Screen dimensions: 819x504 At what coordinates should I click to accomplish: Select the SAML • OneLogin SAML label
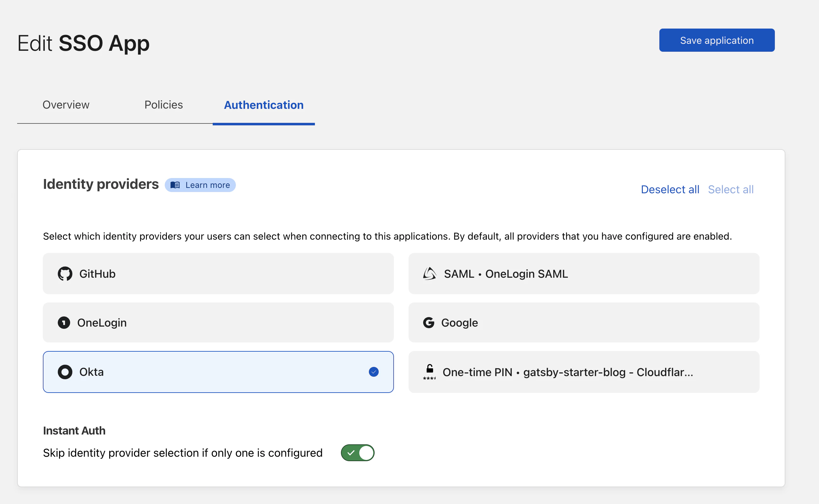[506, 274]
